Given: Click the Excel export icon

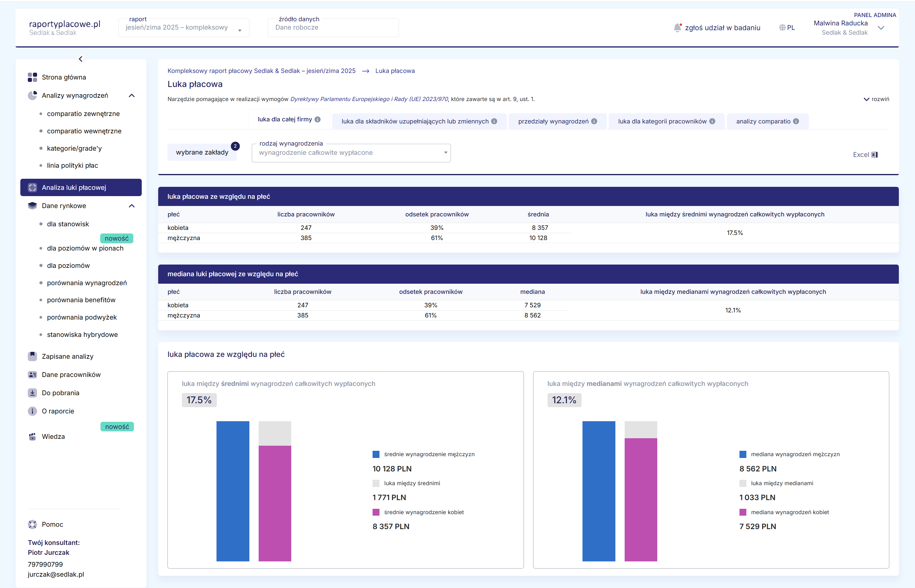Looking at the screenshot, I should coord(874,155).
